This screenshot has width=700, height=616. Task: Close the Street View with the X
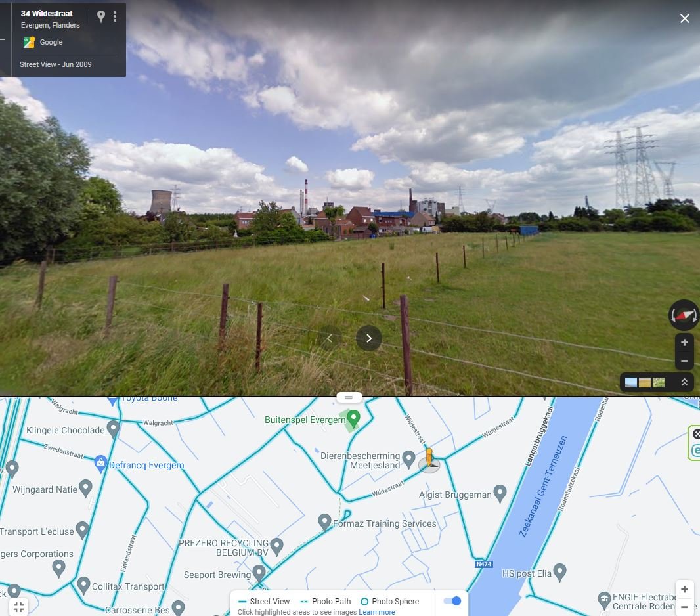[x=684, y=18]
